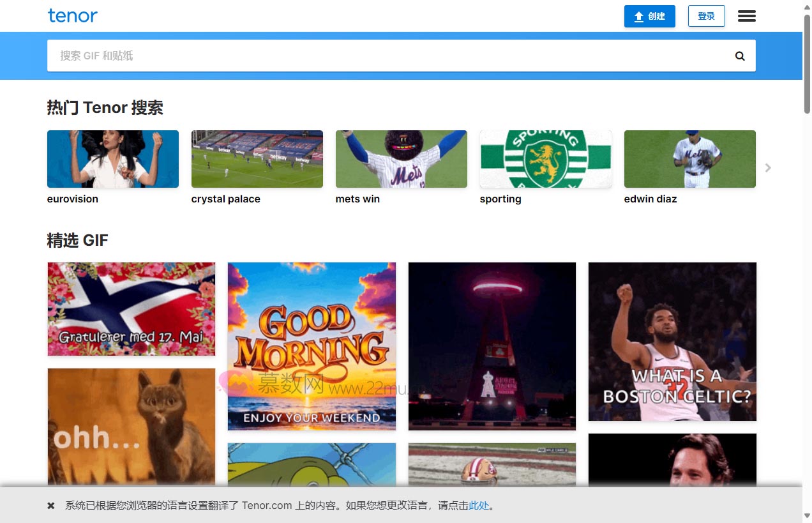Click the 此处 language change link
812x523 pixels.
(x=479, y=506)
